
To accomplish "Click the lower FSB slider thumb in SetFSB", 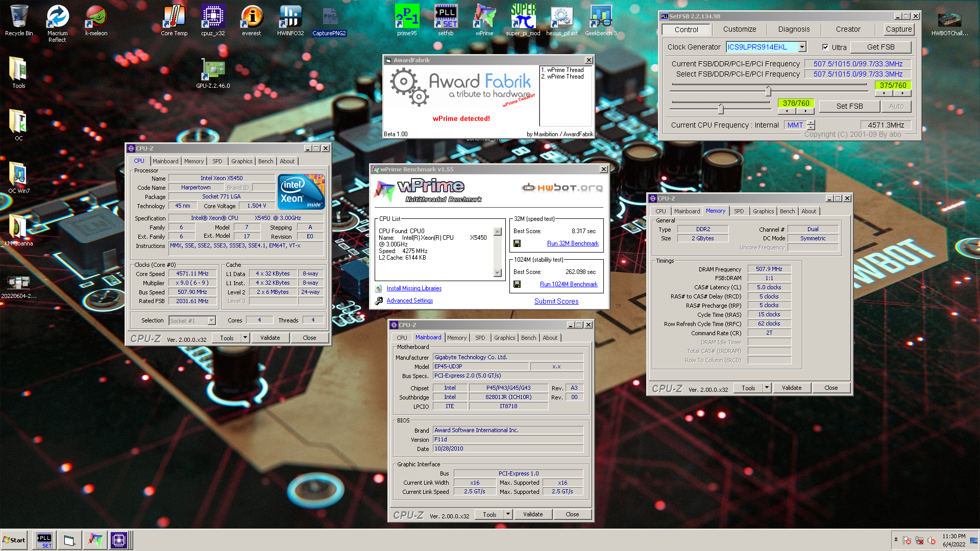I will point(721,109).
